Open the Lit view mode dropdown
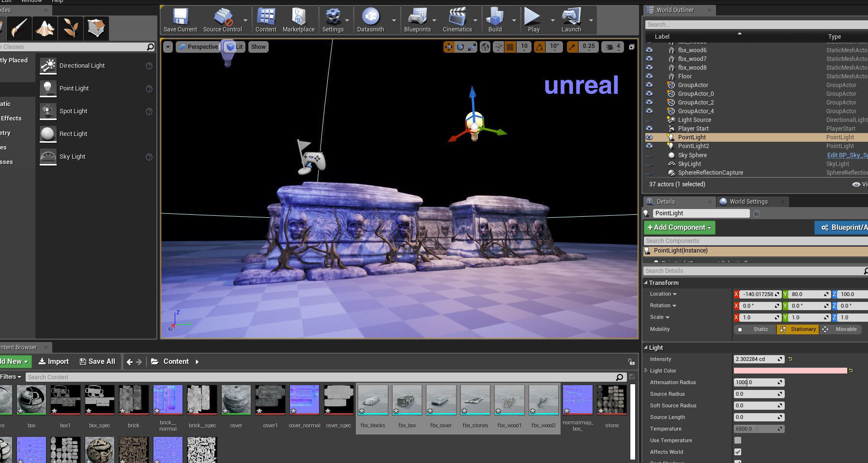 [235, 47]
